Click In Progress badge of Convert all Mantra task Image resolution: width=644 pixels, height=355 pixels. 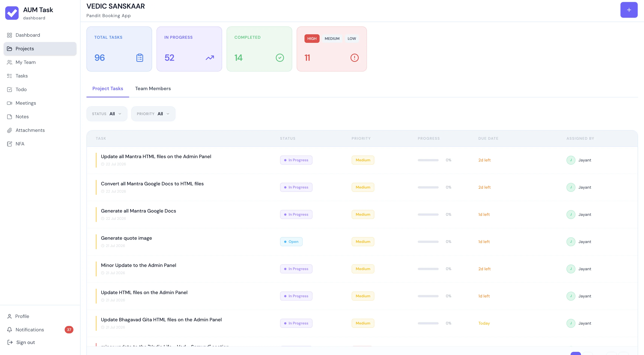tap(296, 187)
